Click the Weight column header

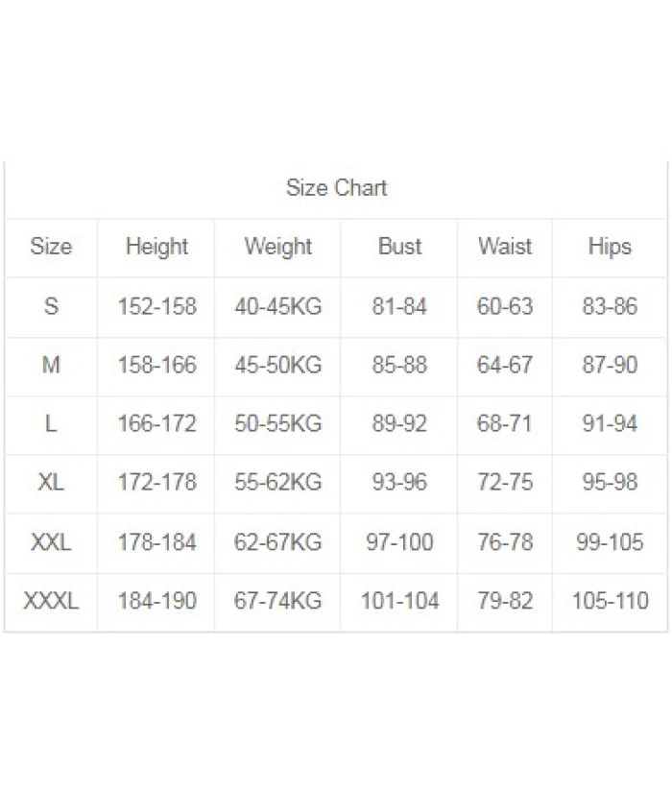pyautogui.click(x=277, y=247)
